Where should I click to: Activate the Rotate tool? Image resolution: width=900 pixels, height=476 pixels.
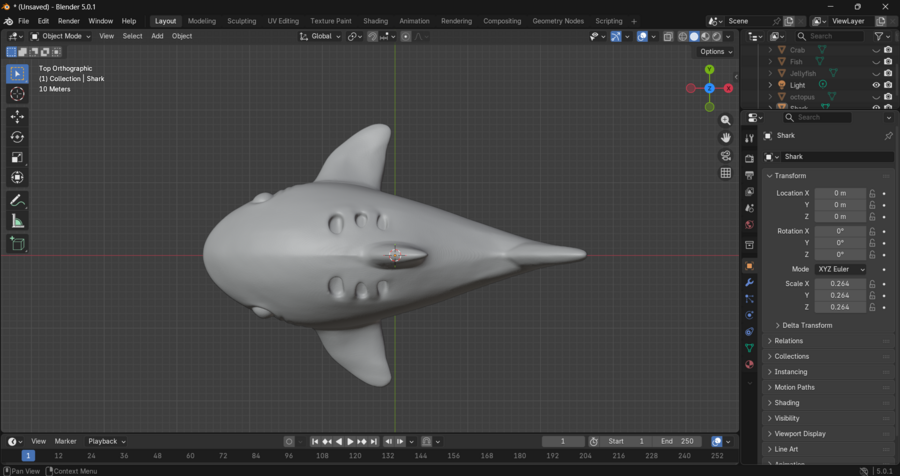pyautogui.click(x=17, y=137)
